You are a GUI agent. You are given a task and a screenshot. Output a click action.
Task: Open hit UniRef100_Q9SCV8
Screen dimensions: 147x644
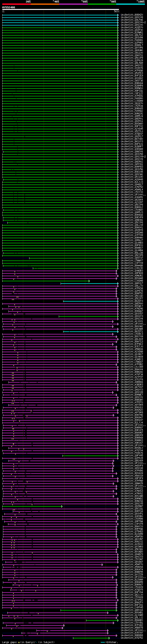(132, 17)
